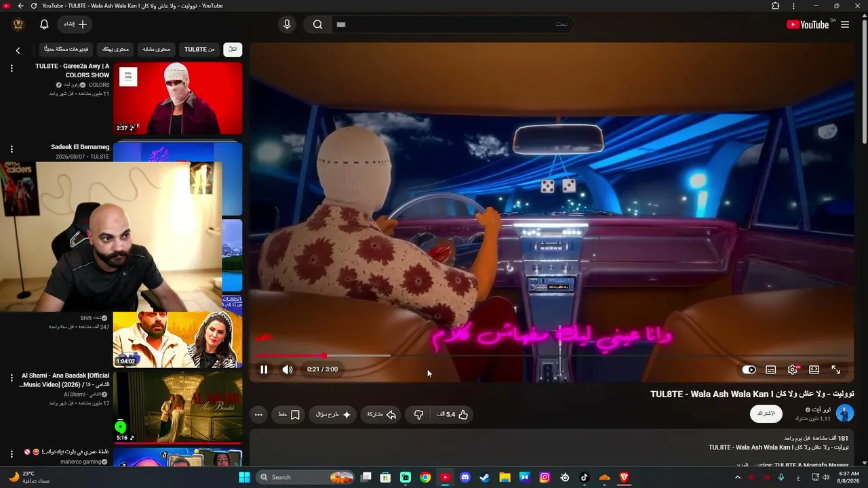Select the 'من TUL8TE' filter chip

click(199, 49)
